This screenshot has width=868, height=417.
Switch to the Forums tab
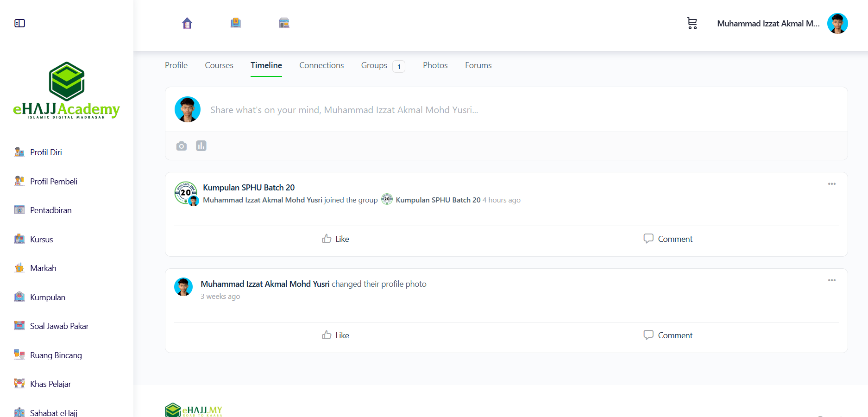click(478, 65)
